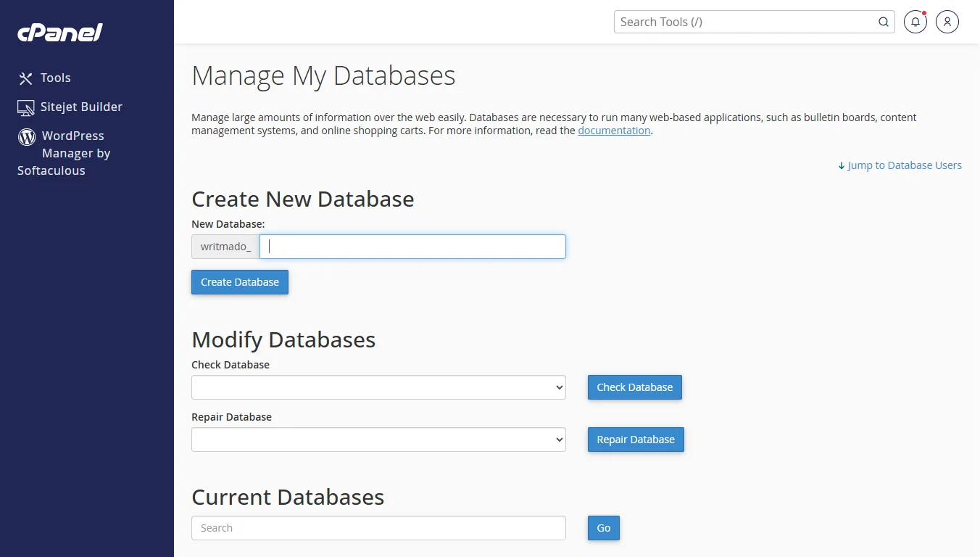Open notifications bell icon

click(x=915, y=22)
